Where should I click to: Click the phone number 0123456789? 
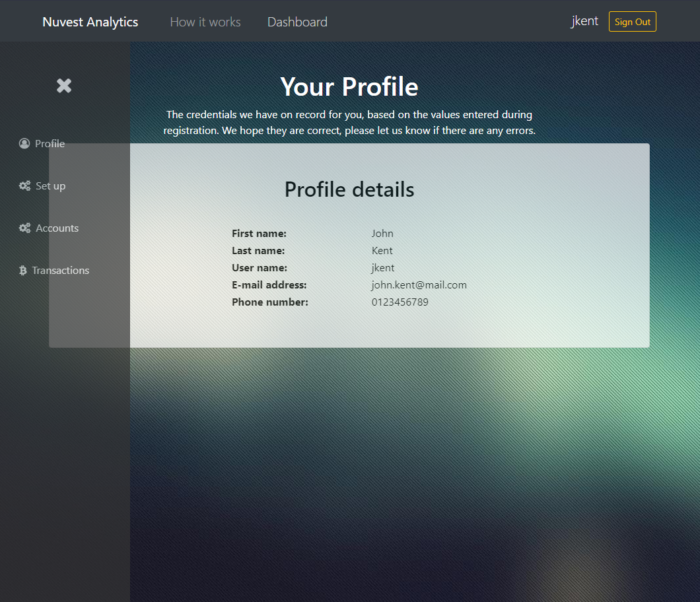point(400,302)
